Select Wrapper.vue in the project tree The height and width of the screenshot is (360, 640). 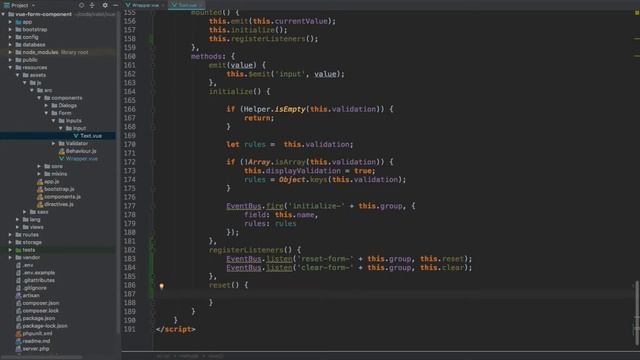[x=82, y=159]
